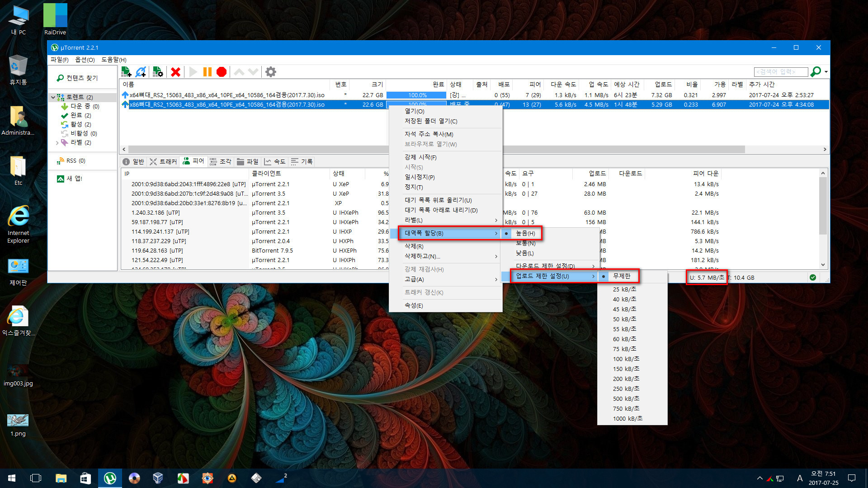Switch to the 기록 tab
The image size is (868, 488).
[x=302, y=162]
